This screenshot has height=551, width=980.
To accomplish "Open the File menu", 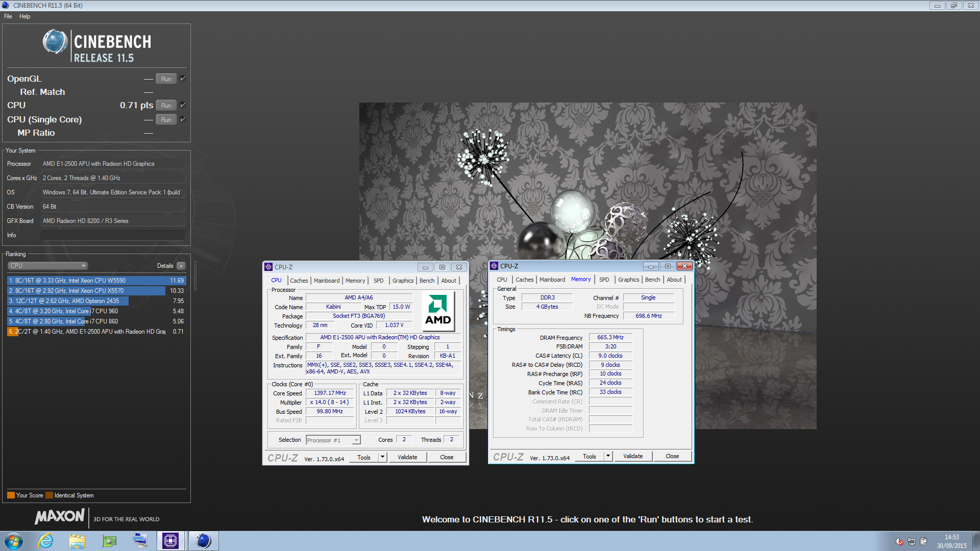I will 8,16.
